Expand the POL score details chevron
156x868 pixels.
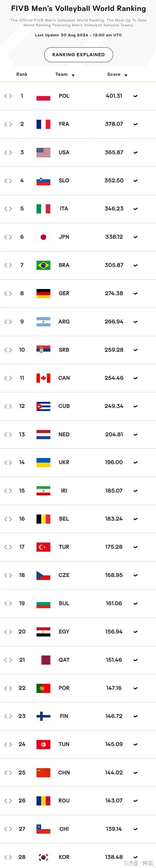135,96
